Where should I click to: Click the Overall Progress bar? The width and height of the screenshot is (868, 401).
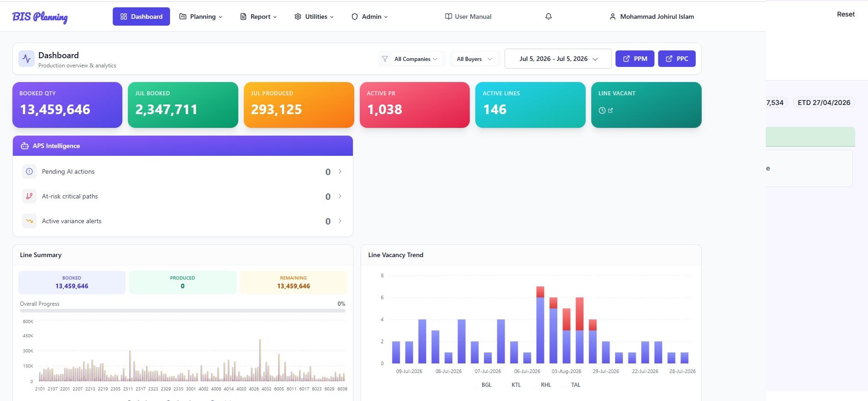(182, 311)
